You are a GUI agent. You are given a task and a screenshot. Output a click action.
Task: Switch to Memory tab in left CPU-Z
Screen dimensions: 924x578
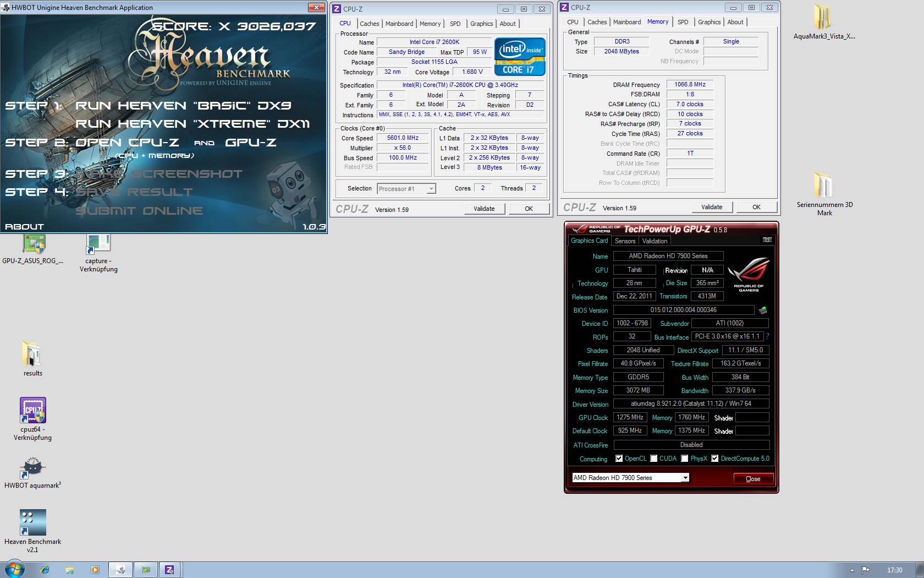coord(430,24)
